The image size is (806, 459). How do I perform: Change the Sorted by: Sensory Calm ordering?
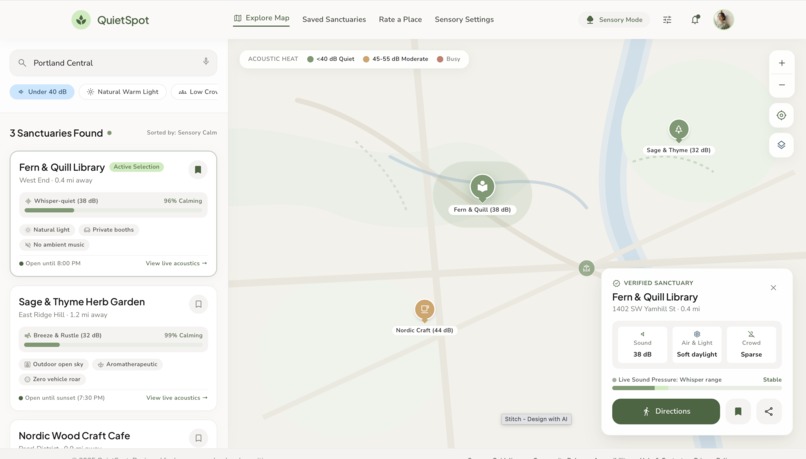click(x=181, y=133)
